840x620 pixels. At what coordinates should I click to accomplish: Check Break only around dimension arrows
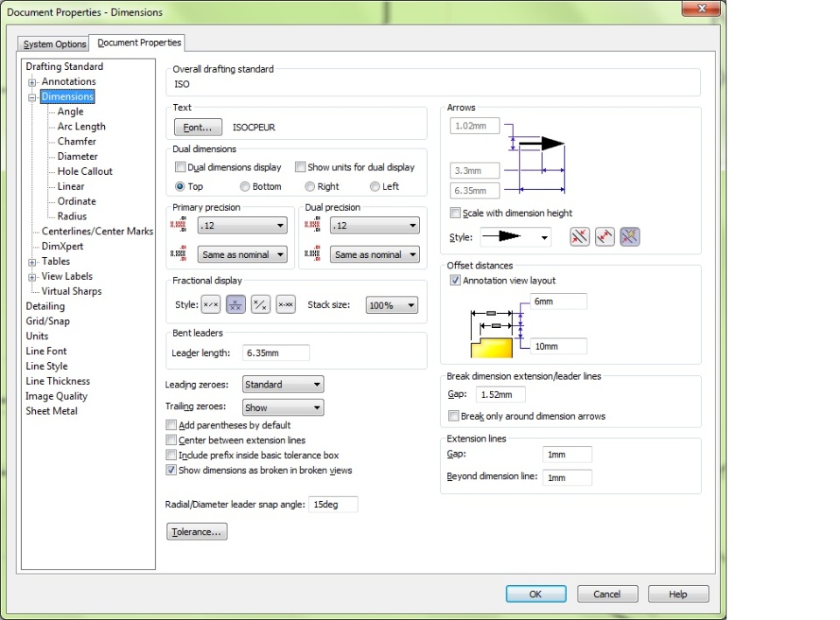454,416
